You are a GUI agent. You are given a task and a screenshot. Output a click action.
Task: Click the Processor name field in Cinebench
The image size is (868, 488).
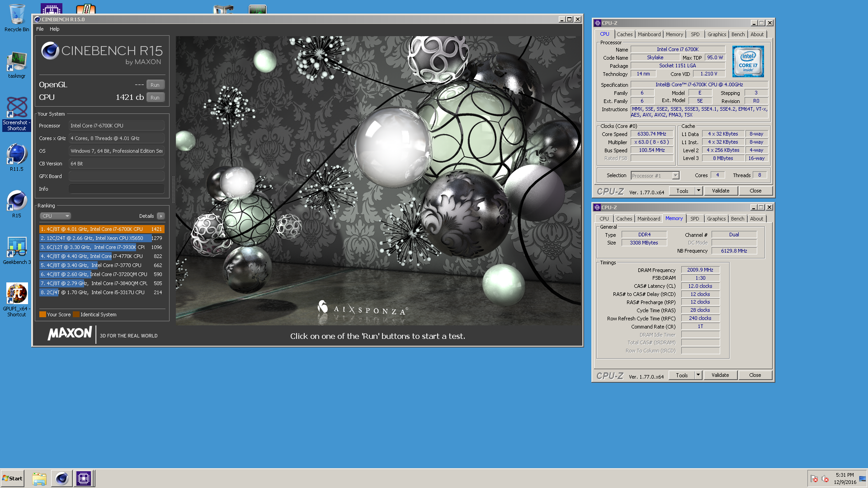pos(117,126)
